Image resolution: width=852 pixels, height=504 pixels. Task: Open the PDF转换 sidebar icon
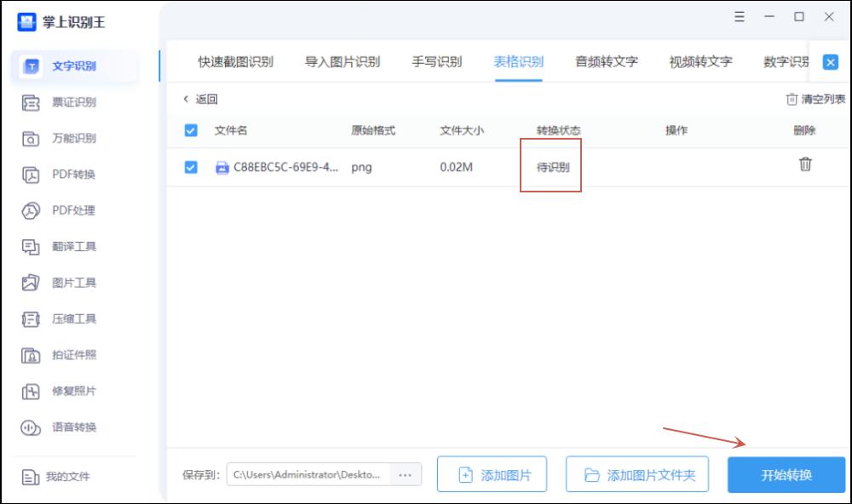(31, 175)
